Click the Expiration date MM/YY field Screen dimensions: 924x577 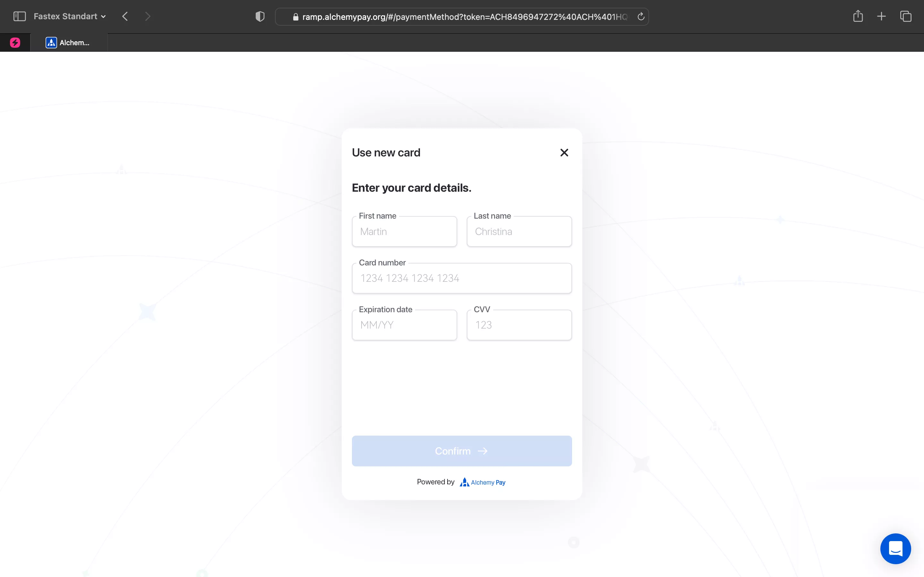click(404, 324)
